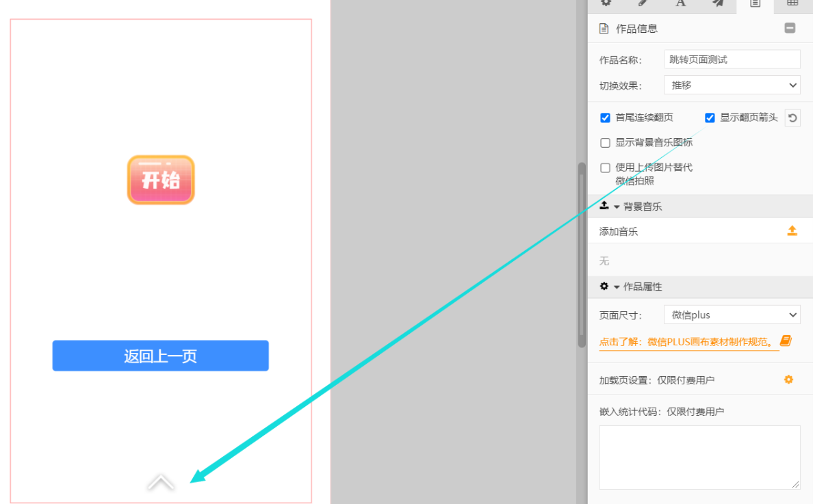The image size is (813, 504).
Task: Open the text "A" tab
Action: [x=681, y=3]
